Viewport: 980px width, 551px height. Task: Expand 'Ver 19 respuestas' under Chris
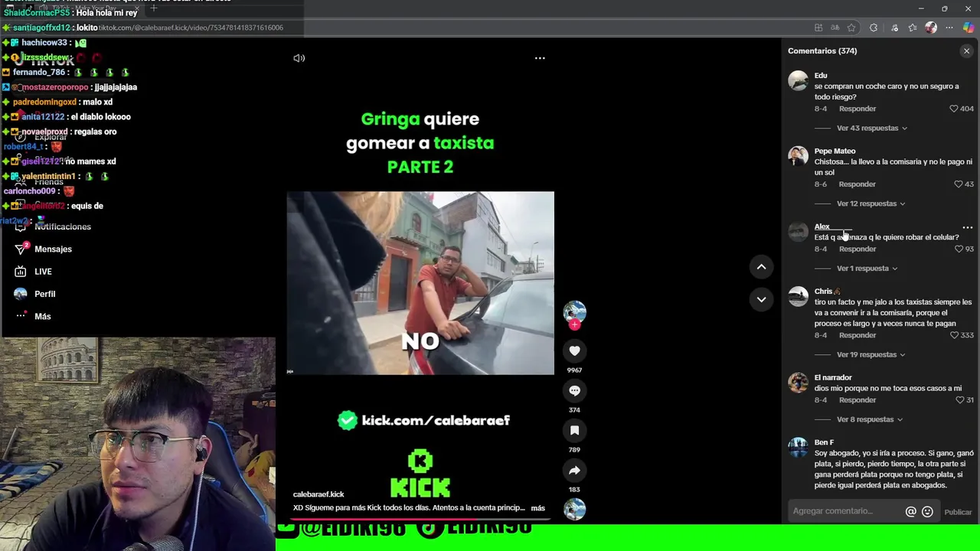click(871, 354)
